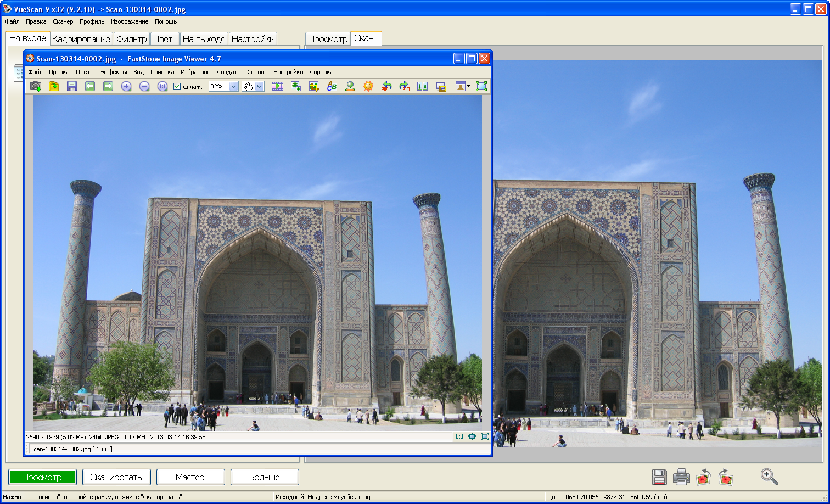Toggle full screen view in FastStone toolbar
830x504 pixels.
click(481, 86)
